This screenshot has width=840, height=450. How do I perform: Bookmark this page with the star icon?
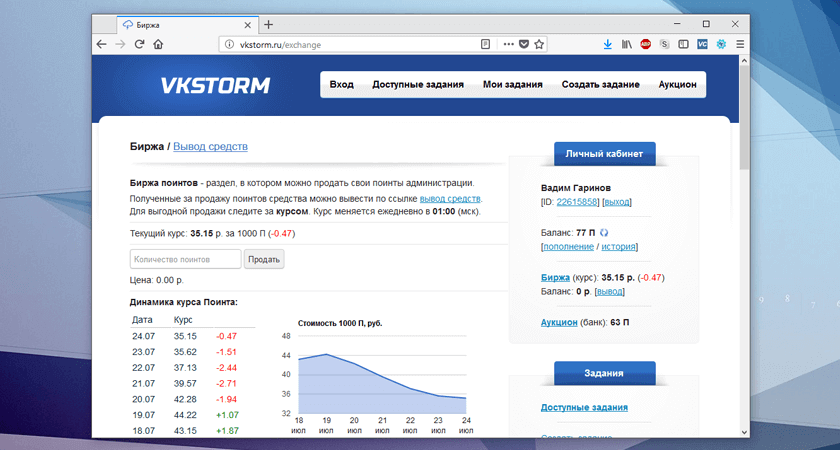pyautogui.click(x=539, y=44)
